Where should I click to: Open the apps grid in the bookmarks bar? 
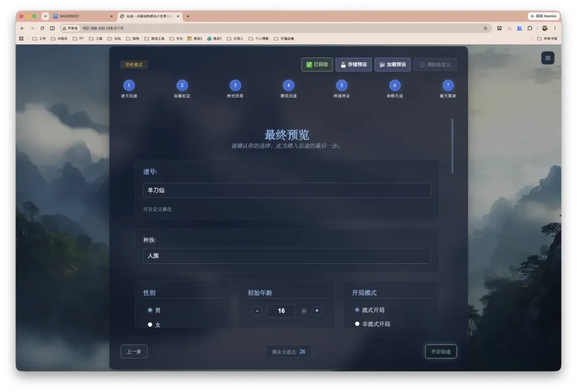(x=21, y=38)
